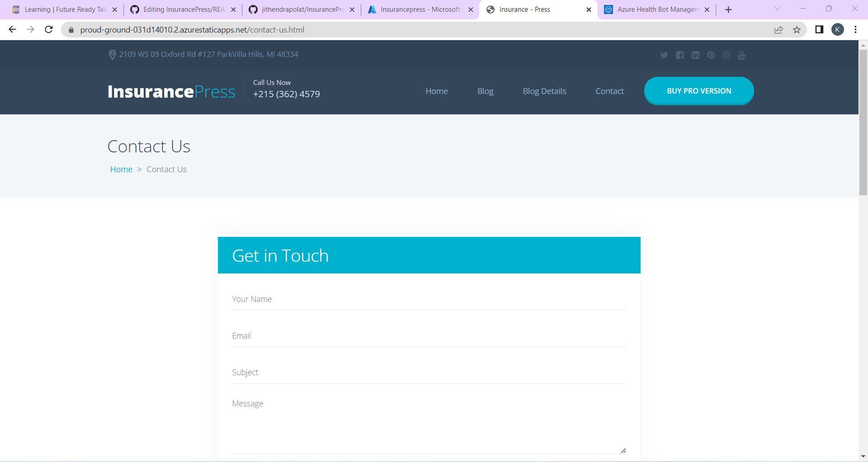
Task: Open the Pinterest social icon
Action: [711, 55]
